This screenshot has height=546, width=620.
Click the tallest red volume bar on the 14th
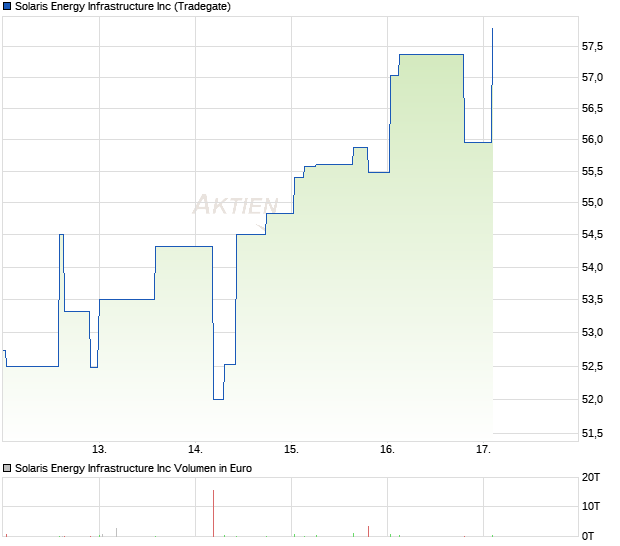pyautogui.click(x=214, y=514)
